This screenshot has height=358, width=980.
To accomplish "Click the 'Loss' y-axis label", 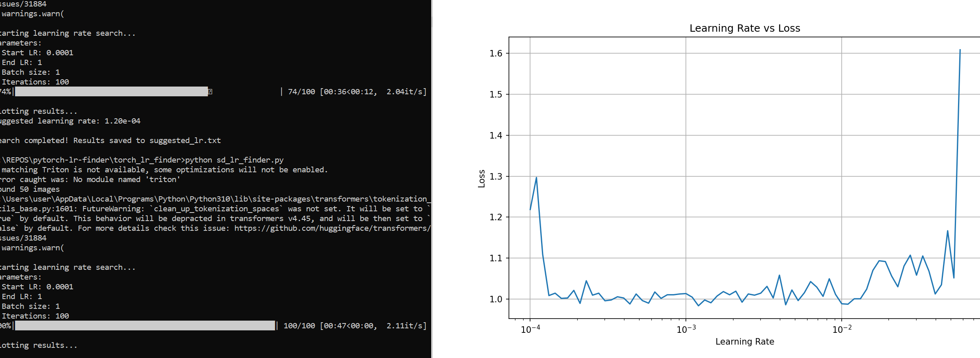I will tap(481, 178).
